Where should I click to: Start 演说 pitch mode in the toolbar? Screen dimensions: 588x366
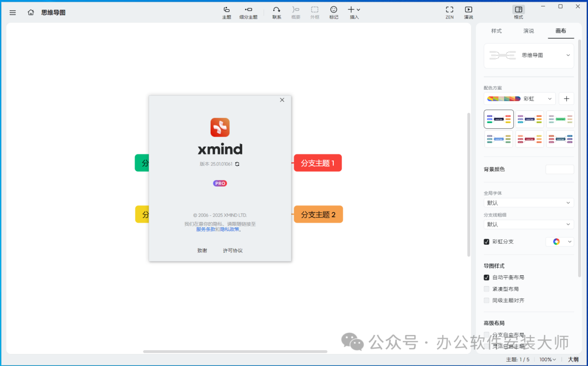(468, 13)
